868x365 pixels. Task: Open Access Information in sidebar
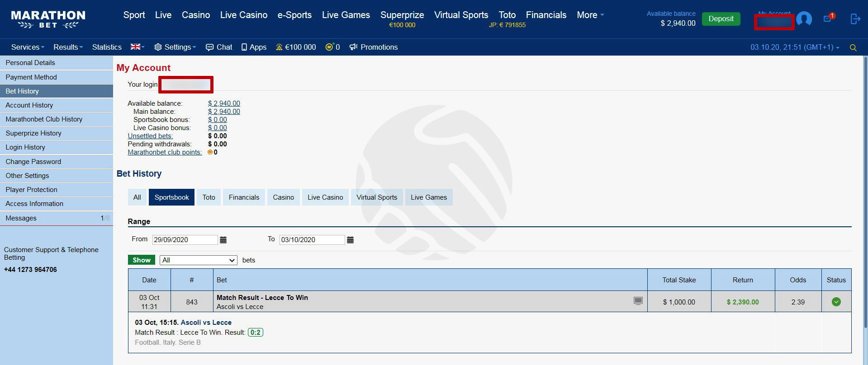tap(57, 204)
